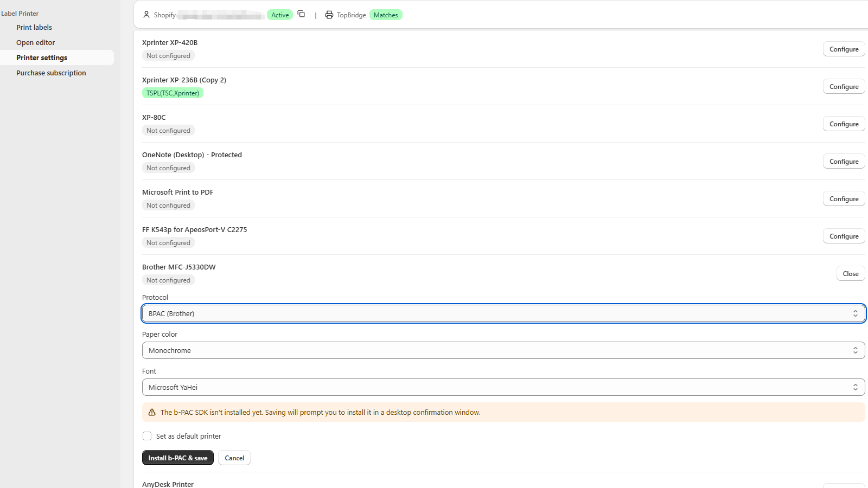This screenshot has height=488, width=868.
Task: Click Not configured badge under FF K543p
Action: [x=168, y=243]
